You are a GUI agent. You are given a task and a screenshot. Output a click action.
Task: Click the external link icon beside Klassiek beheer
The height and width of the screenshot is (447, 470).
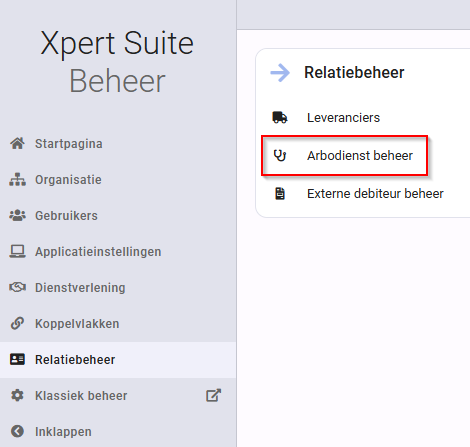pos(213,395)
